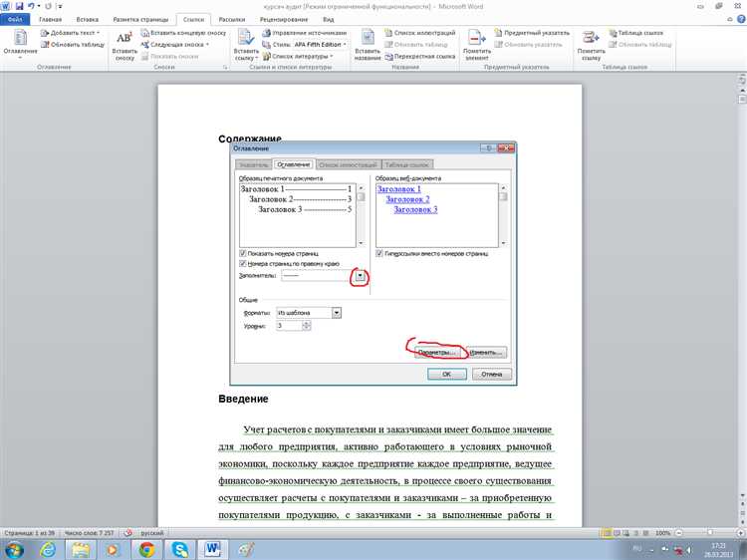Click the Изменить... button in dialog
747x560 pixels.
click(x=486, y=353)
